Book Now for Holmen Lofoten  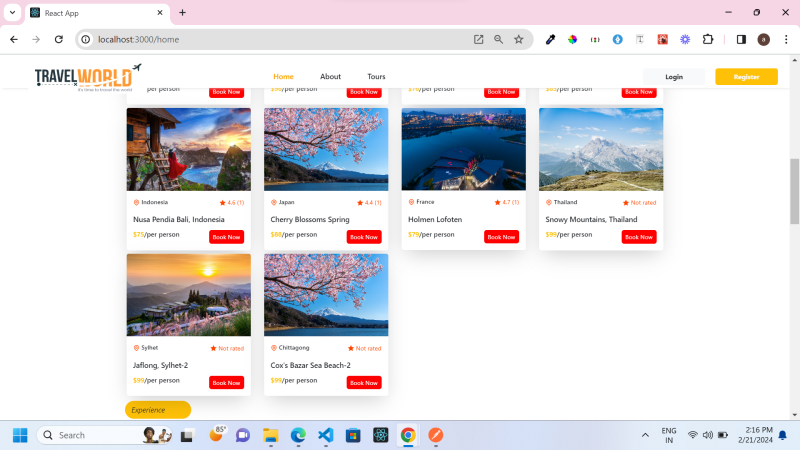[501, 237]
